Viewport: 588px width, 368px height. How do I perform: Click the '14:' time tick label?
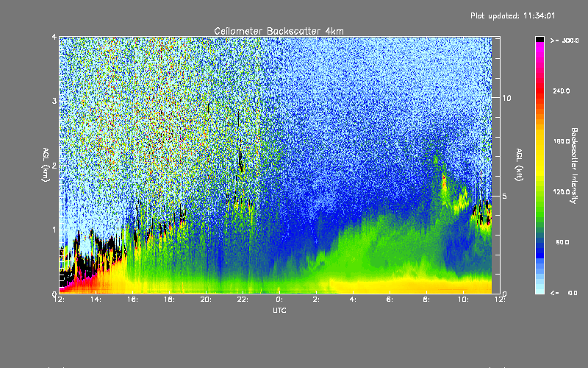coord(96,300)
